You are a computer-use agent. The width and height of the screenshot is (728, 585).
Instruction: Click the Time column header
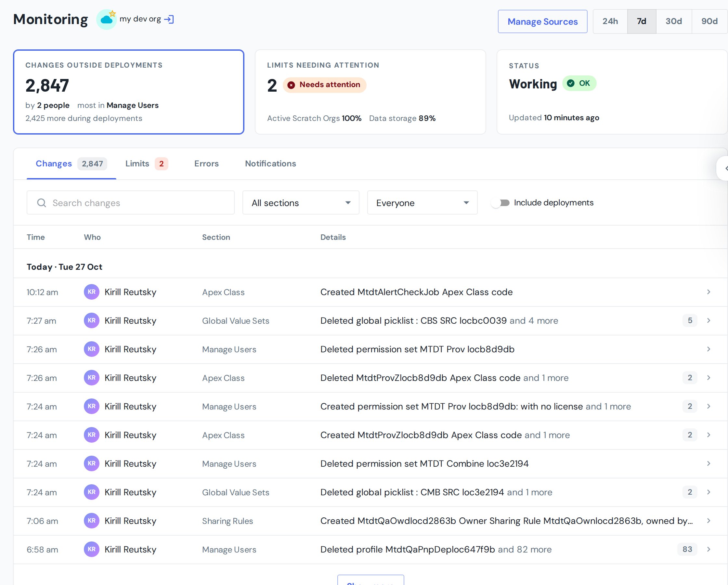36,237
